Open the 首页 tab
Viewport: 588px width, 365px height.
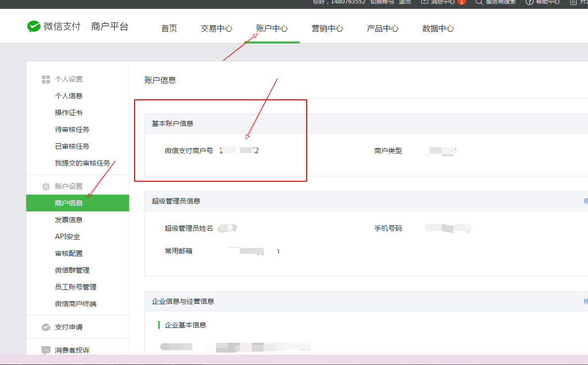169,29
